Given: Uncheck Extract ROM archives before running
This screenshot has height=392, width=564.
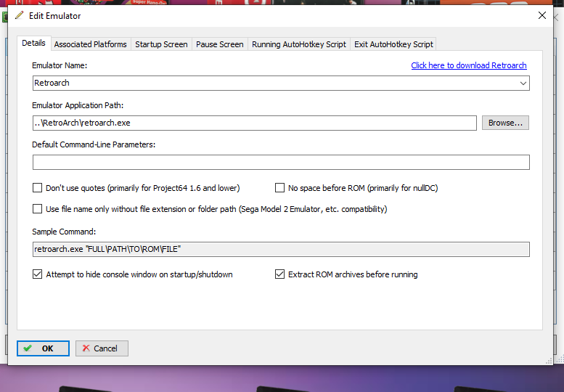Looking at the screenshot, I should [x=279, y=274].
